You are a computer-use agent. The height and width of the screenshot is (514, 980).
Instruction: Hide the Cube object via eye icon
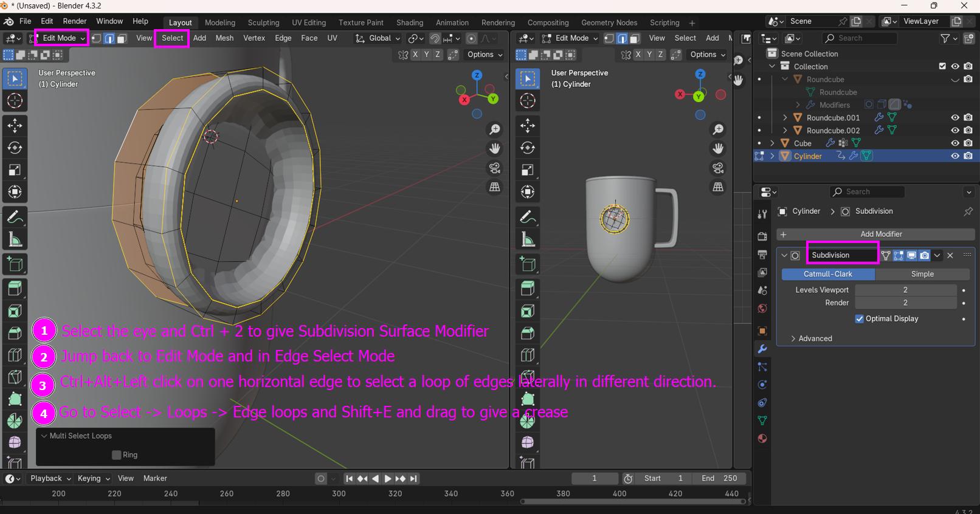[x=955, y=143]
